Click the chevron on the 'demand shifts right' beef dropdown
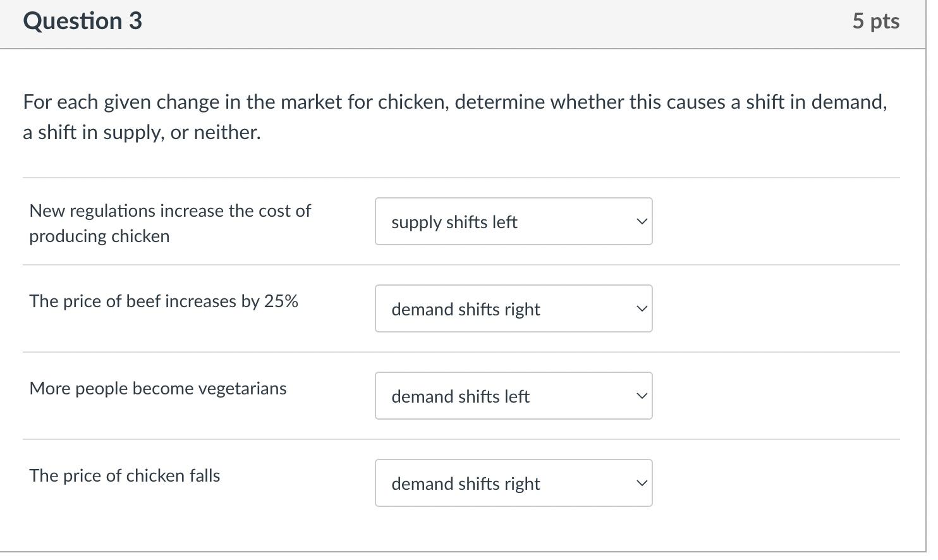The width and height of the screenshot is (938, 560). (x=641, y=308)
